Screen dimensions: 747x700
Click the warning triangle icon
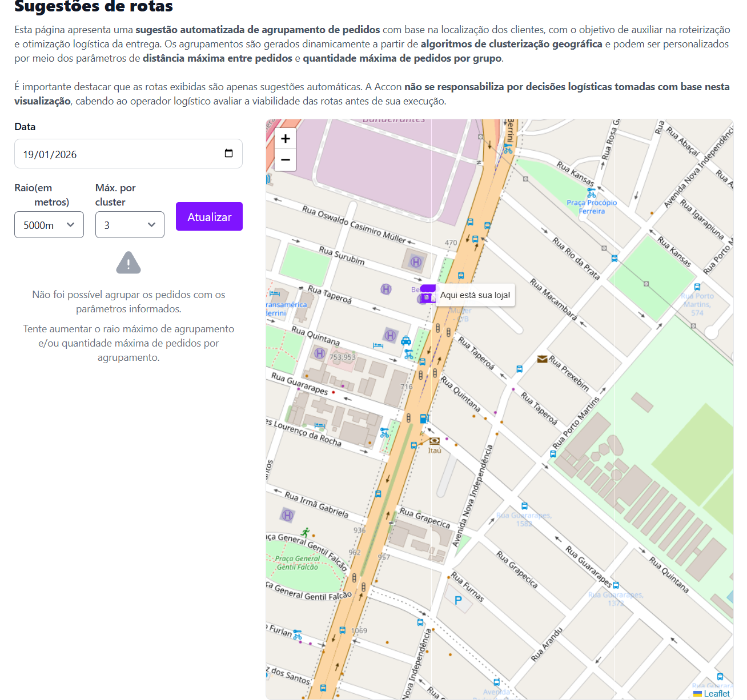(x=128, y=263)
